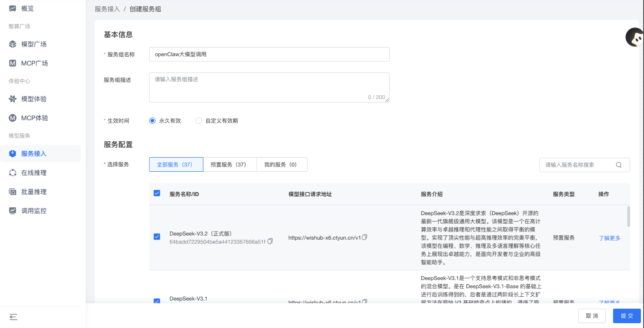The image size is (644, 328).
Task: Select the 永久有效 radio option
Action: click(152, 121)
